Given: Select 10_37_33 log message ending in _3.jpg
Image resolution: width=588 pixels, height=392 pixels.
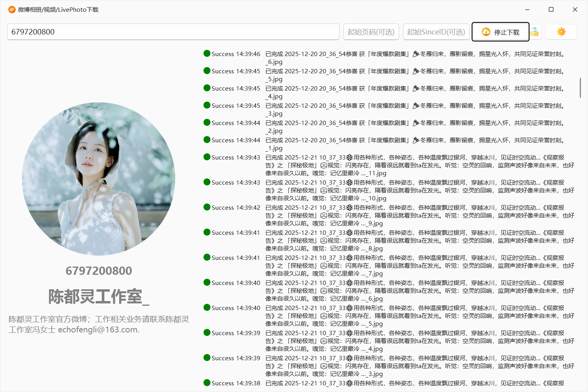Looking at the screenshot, I should tap(420, 366).
